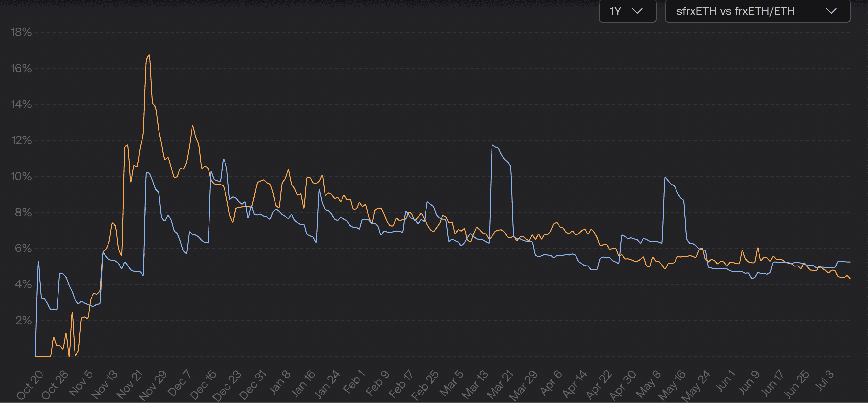Click the chevron arrow beside 1Y
Viewport: 868px width, 403px height.
(637, 11)
